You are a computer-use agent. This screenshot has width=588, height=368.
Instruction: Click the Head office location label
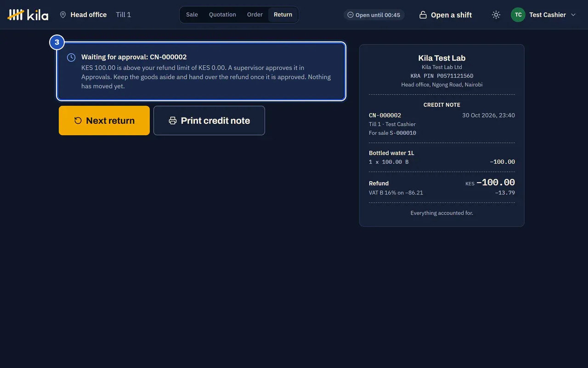[x=89, y=15]
